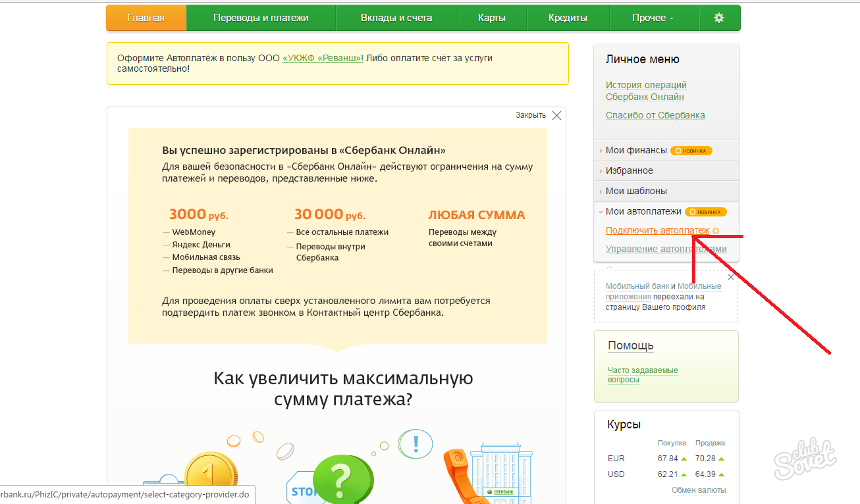
Task: Dismiss the Мобильный банк tooltip X
Action: [730, 278]
